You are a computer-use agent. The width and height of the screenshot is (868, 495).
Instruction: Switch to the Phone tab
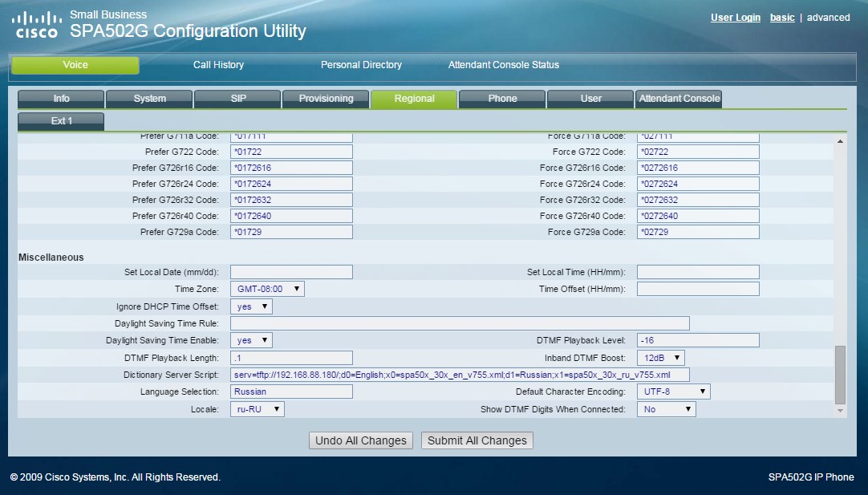coord(502,99)
